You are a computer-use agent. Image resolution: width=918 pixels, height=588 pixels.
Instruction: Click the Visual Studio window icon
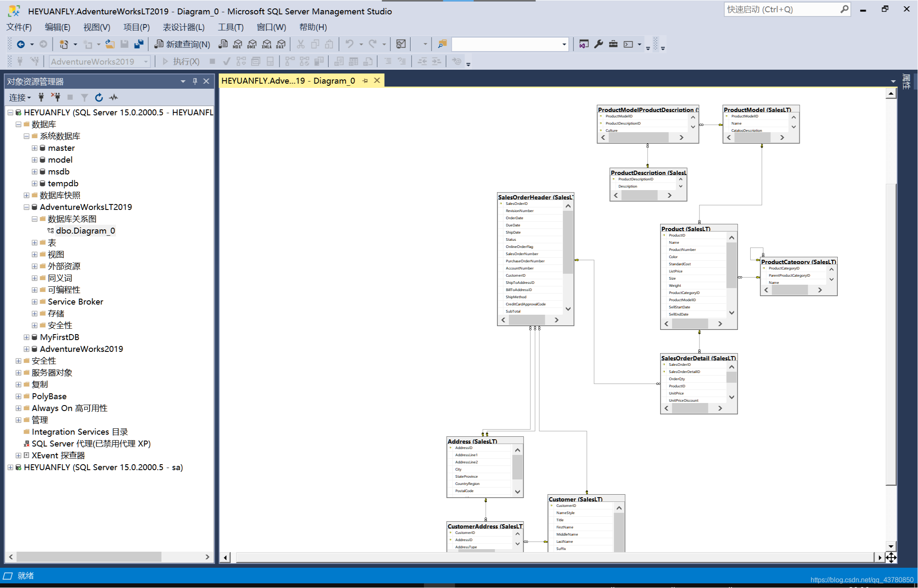click(x=584, y=44)
